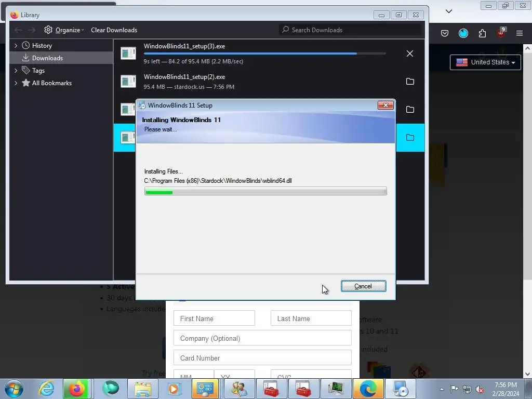Open Action Center flag icon
Screen dimensions: 532x399
[454, 389]
